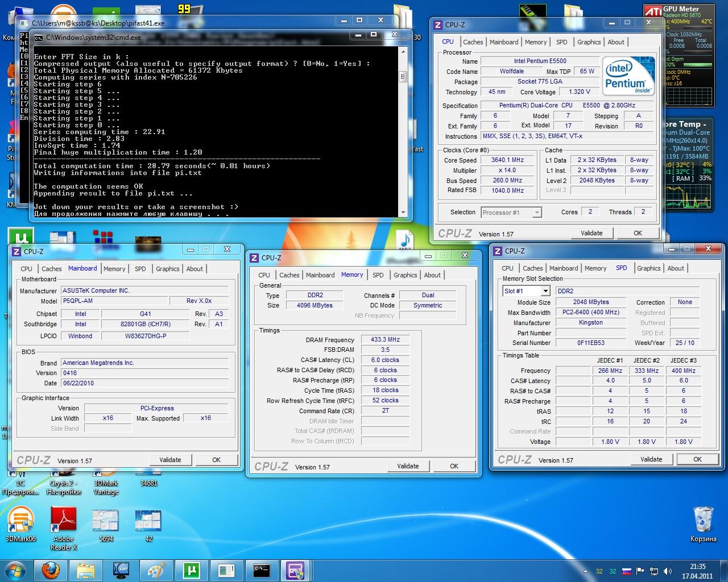Image resolution: width=728 pixels, height=582 pixels.
Task: Click Validate in the Mainboard CPU-Z window
Action: 170,460
